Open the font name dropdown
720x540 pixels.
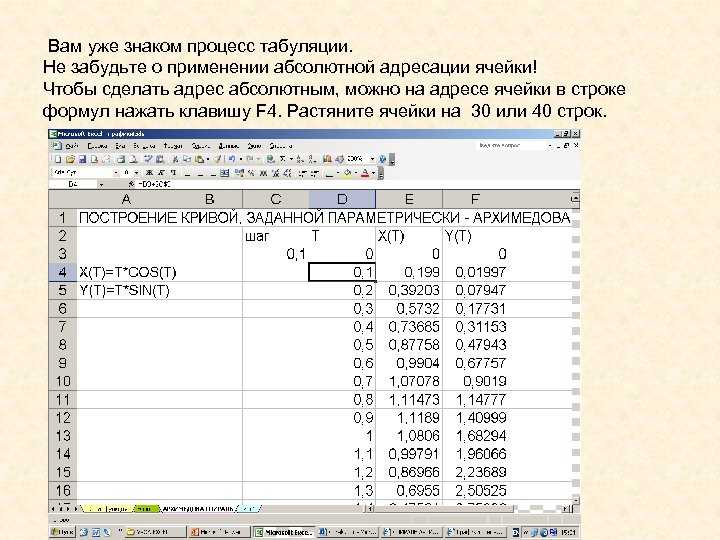pos(116,173)
